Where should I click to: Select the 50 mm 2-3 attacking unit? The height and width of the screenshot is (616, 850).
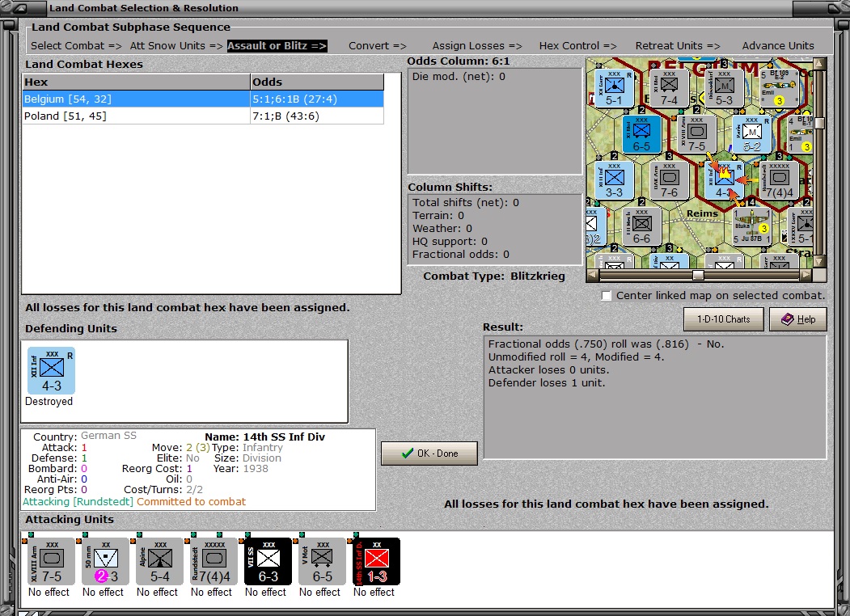106,561
